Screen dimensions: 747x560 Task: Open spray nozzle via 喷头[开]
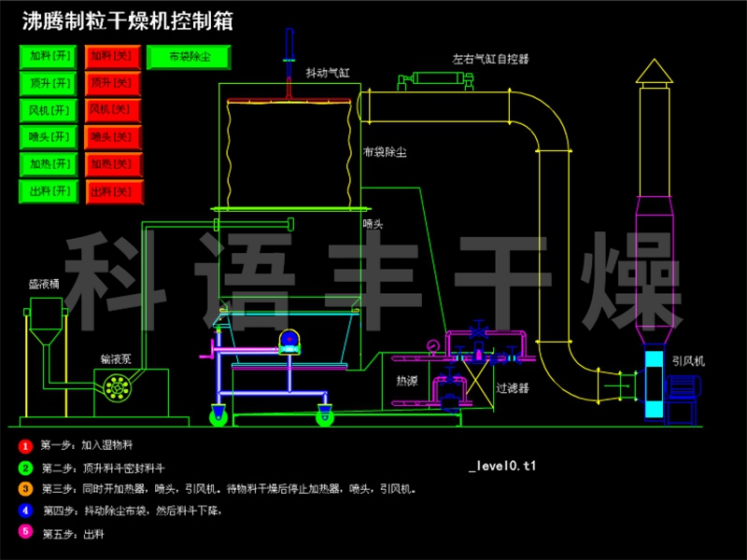coord(49,137)
